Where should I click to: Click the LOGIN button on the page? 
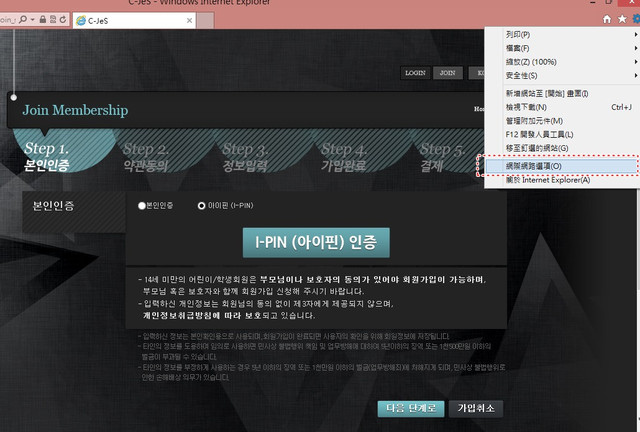415,73
